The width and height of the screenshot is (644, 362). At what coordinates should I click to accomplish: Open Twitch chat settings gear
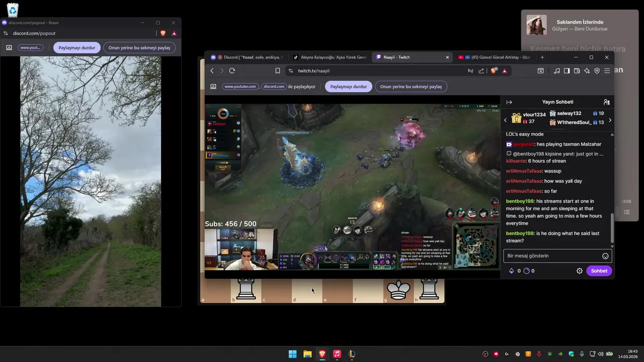(x=579, y=271)
